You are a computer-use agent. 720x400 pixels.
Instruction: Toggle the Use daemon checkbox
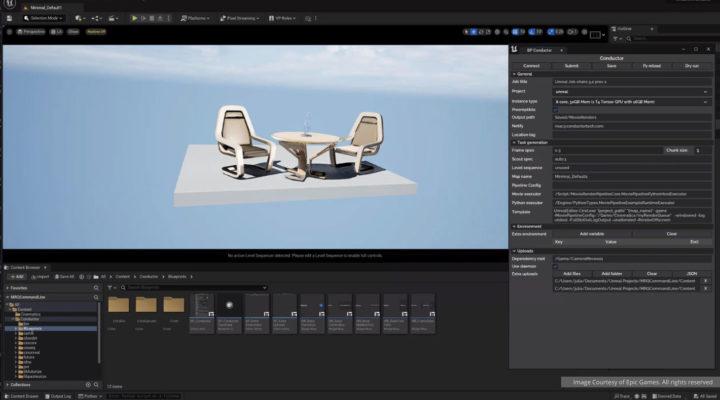(556, 266)
